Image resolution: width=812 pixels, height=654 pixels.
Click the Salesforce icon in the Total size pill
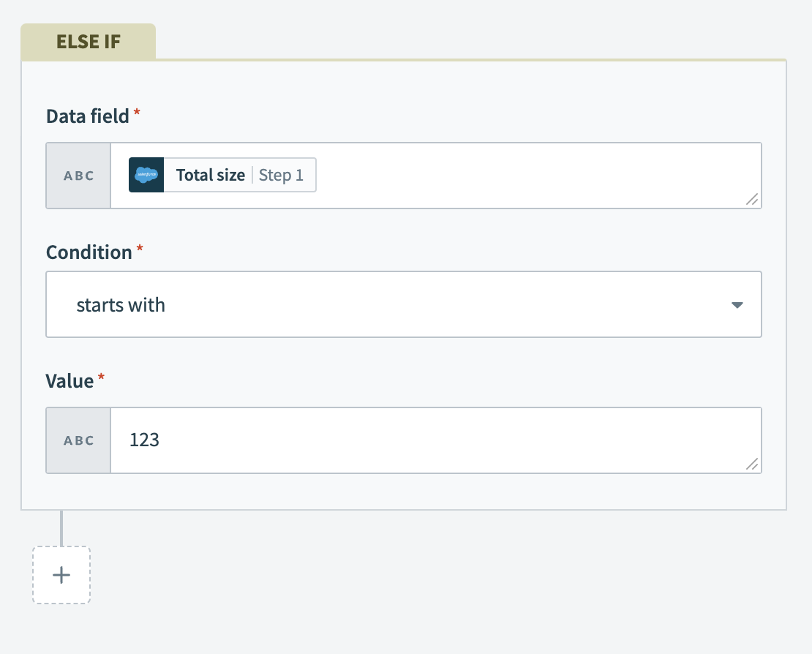pyautogui.click(x=146, y=175)
